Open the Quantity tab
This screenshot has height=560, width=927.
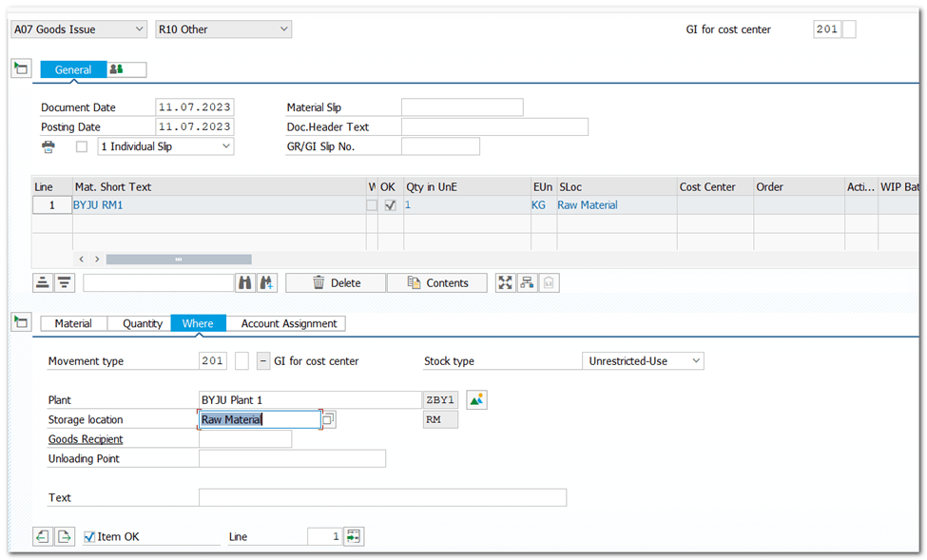[x=143, y=323]
